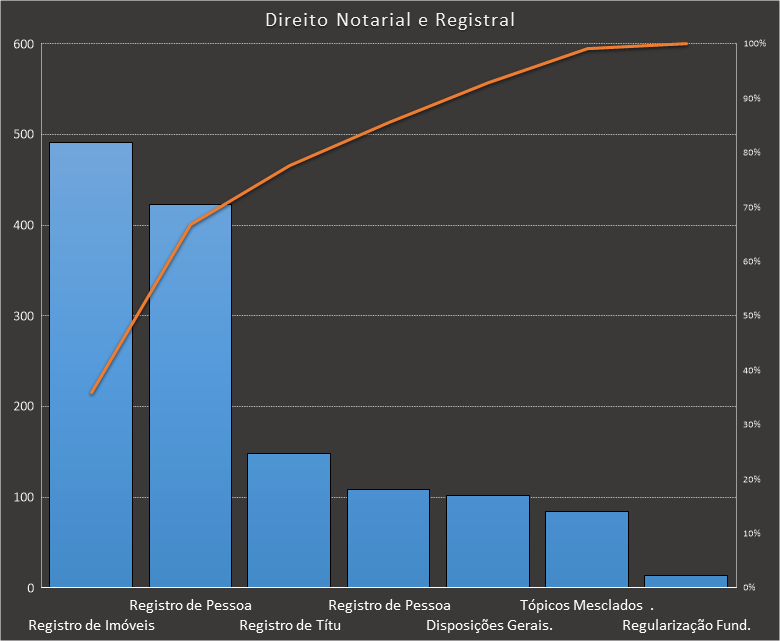Click the Registro de Imóveis axis label
The image size is (780, 641).
(91, 626)
